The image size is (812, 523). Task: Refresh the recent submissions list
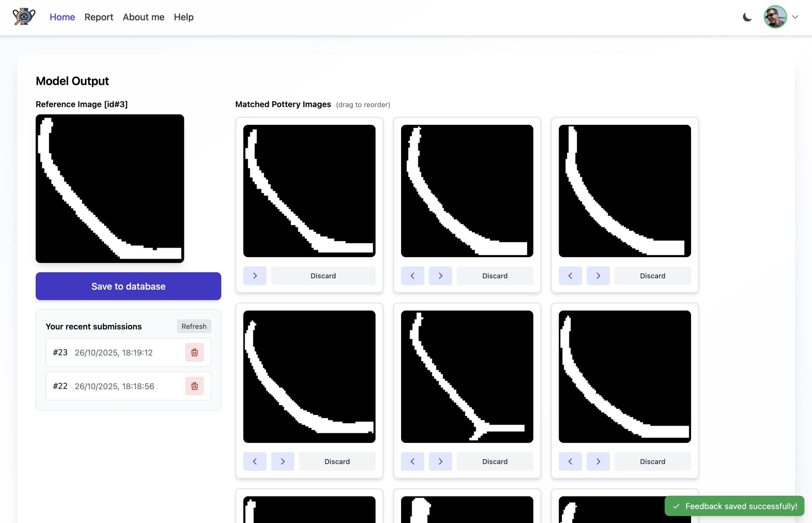[x=194, y=326]
